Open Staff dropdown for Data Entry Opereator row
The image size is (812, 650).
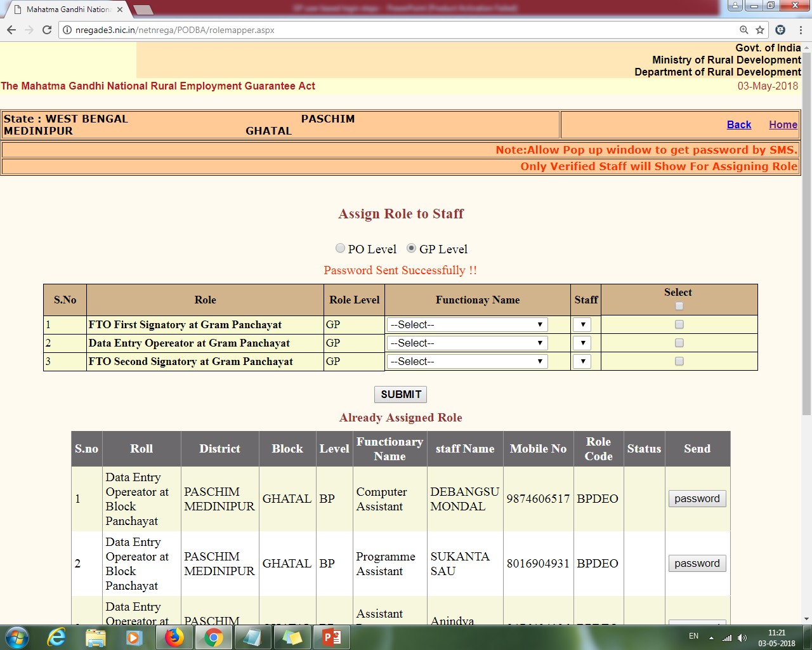pos(582,343)
